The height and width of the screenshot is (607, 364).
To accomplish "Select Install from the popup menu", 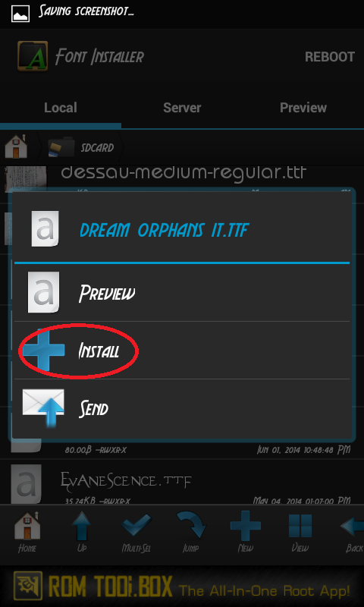I will point(182,351).
